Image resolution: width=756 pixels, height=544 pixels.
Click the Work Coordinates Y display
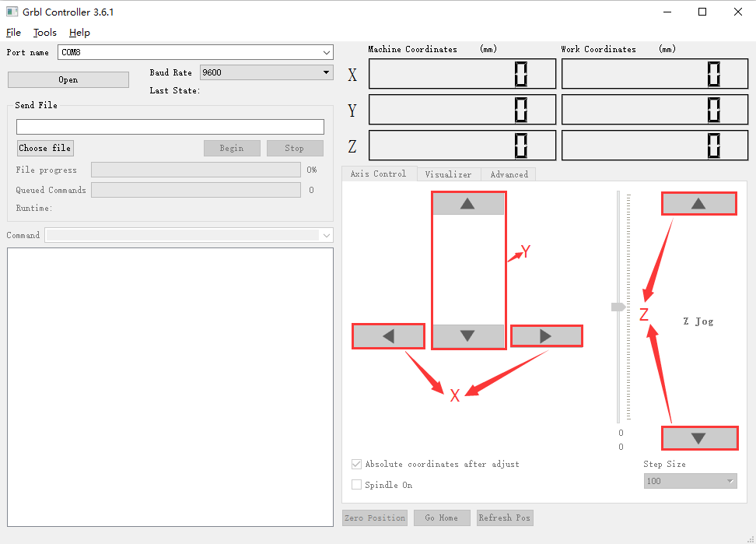click(655, 110)
